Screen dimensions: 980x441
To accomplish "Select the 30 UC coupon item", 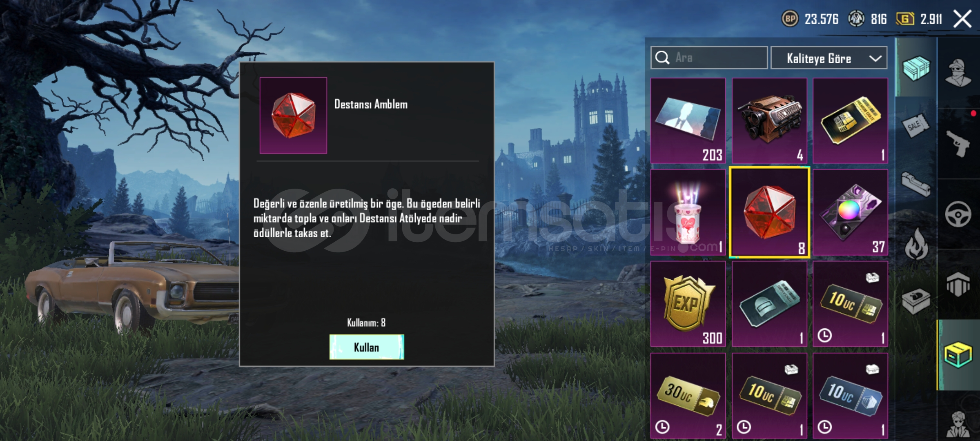I will tap(688, 396).
